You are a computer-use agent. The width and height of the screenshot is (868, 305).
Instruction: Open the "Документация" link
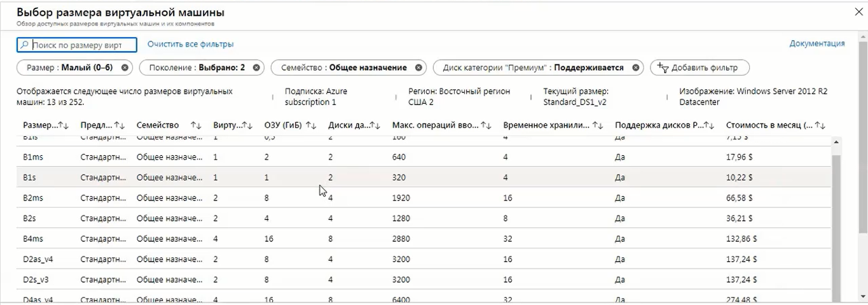pos(816,43)
